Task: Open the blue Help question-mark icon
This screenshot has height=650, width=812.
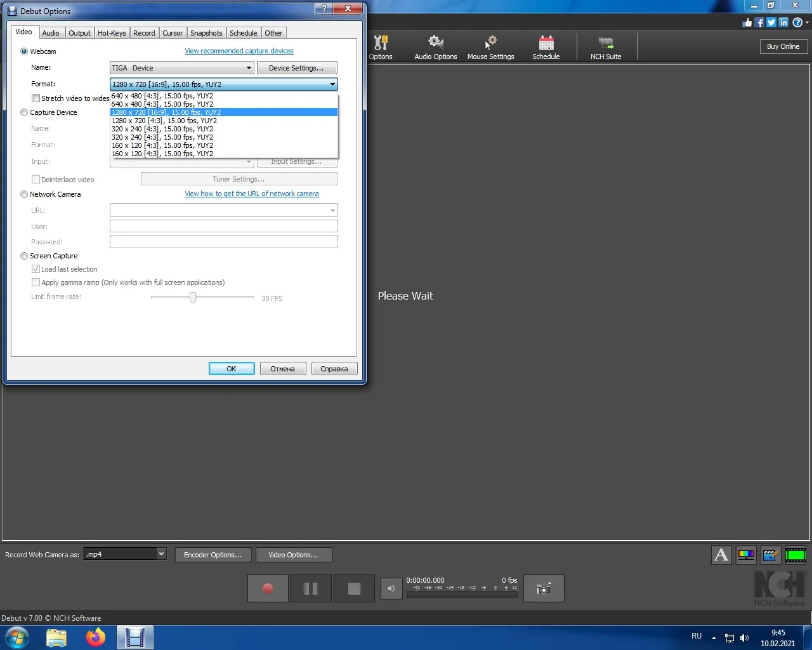Action: (797, 23)
